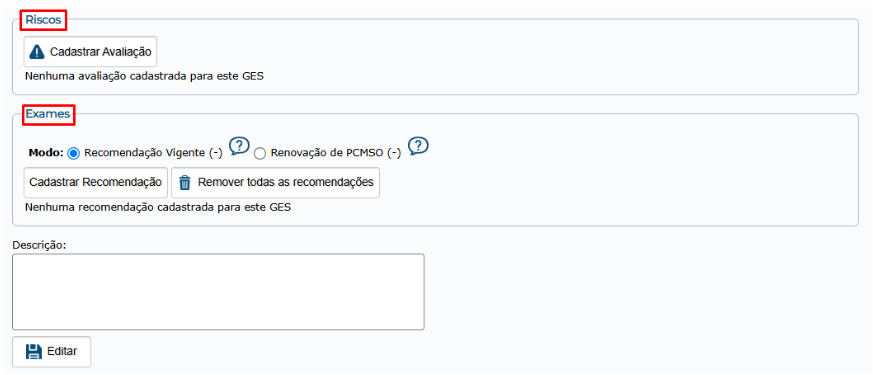873x375 pixels.
Task: Click the bold Modo label
Action: tap(46, 154)
